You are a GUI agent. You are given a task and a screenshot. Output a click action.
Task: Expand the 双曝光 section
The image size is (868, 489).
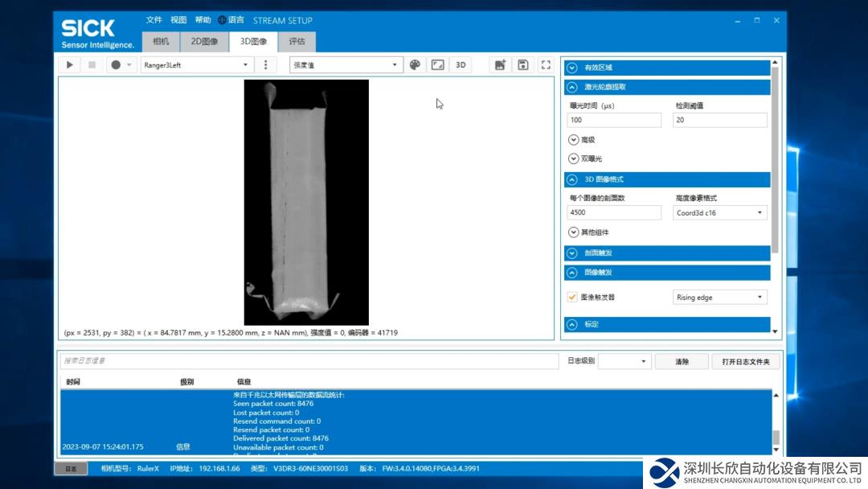[x=574, y=159]
